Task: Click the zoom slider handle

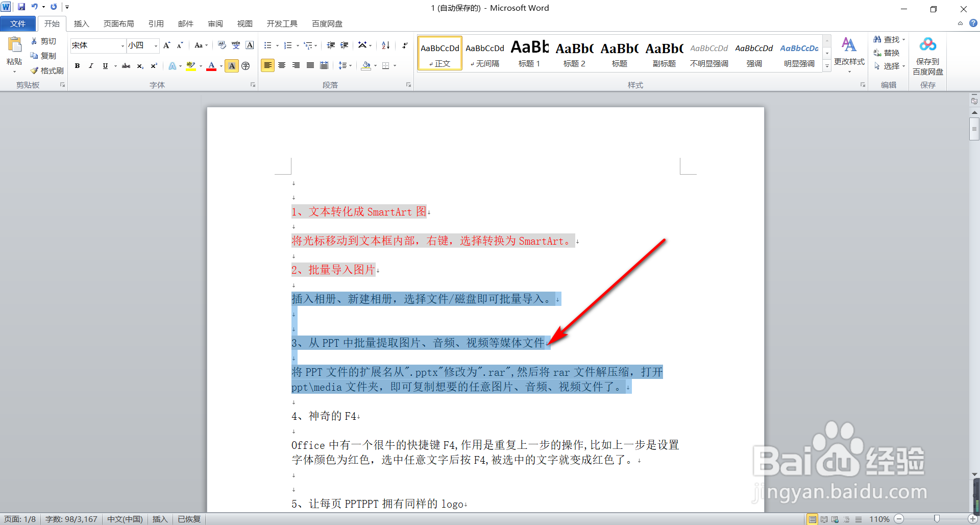Action: tap(937, 519)
